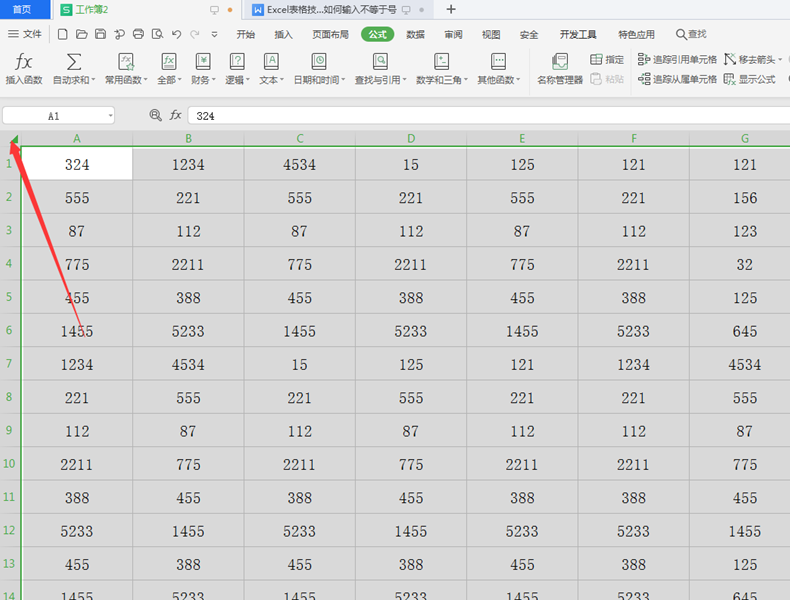The height and width of the screenshot is (600, 790).
Task: Select column A header
Action: (77, 138)
